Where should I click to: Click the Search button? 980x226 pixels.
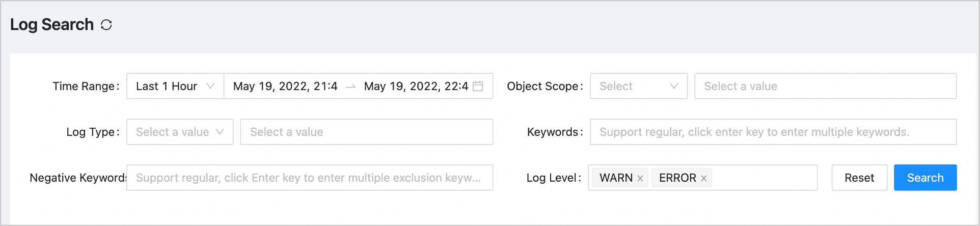click(925, 178)
